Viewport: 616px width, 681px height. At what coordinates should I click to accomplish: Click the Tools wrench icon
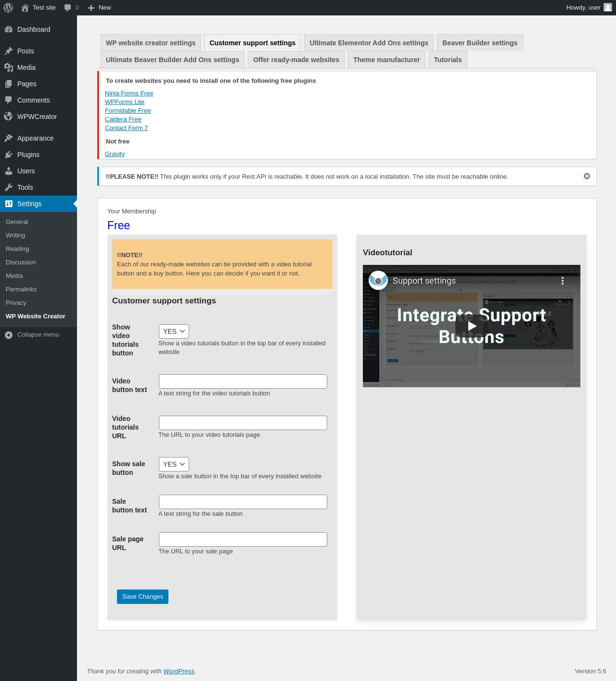[9, 187]
